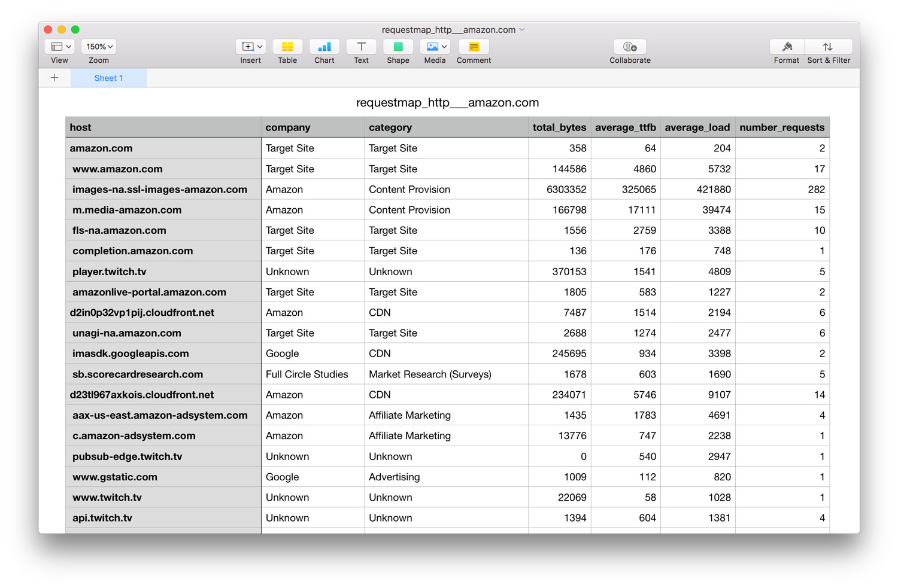
Task: Select d2in0p32vp1pij.cloudfront.net cell
Action: click(x=163, y=312)
